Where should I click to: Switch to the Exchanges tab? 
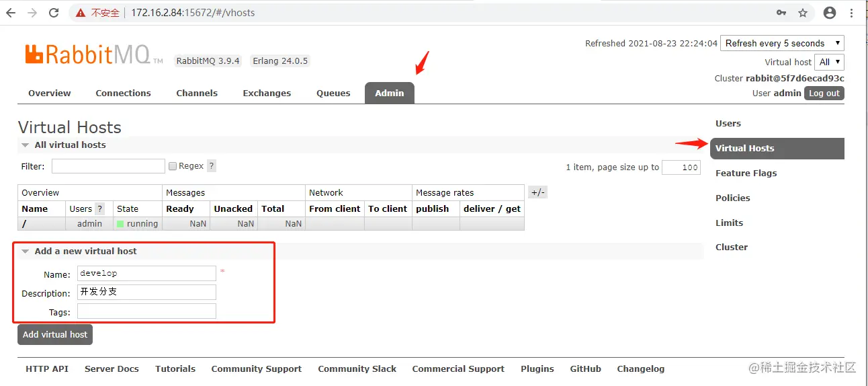(x=267, y=93)
